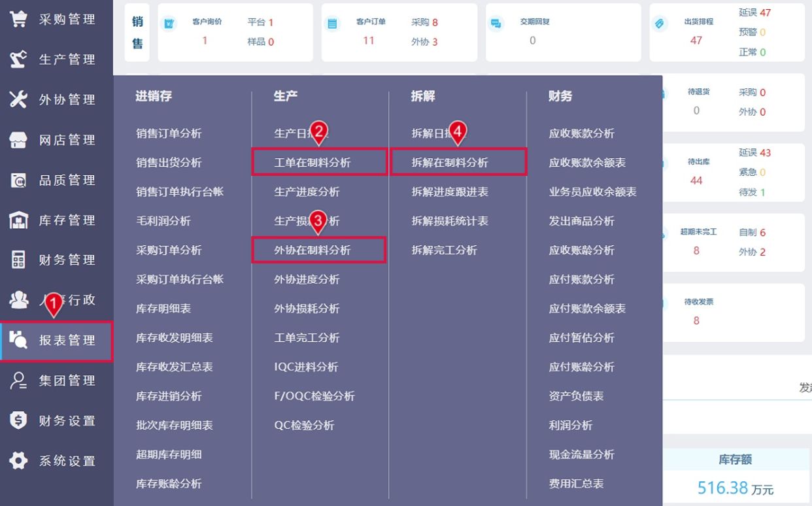Select 外协损耗分析 menu entry
Screen dimensions: 812x506
[x=307, y=309]
